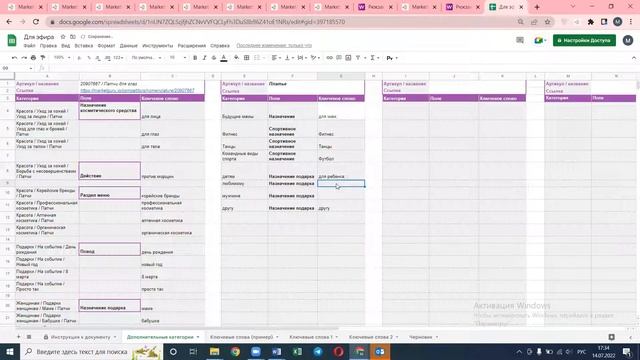Viewport: 640px width, 360px height.
Task: Click the insert chart icon
Action: pyautogui.click(x=348, y=58)
